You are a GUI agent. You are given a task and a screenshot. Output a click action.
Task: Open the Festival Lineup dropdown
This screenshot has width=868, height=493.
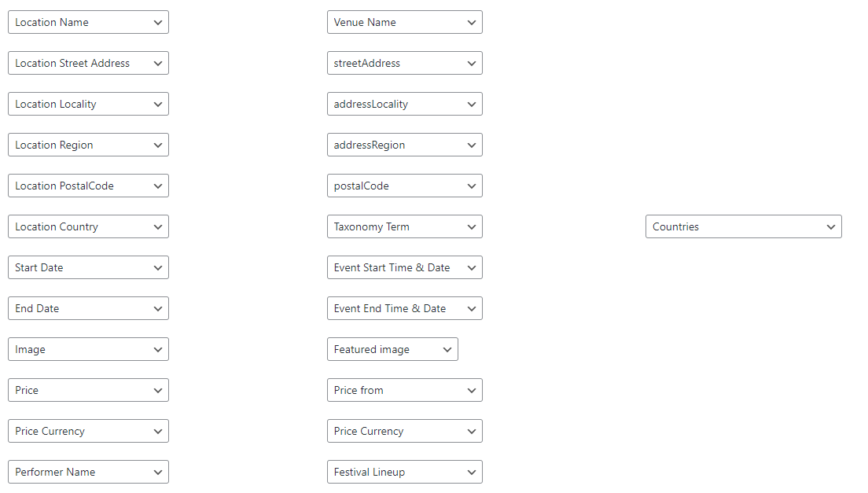(405, 473)
